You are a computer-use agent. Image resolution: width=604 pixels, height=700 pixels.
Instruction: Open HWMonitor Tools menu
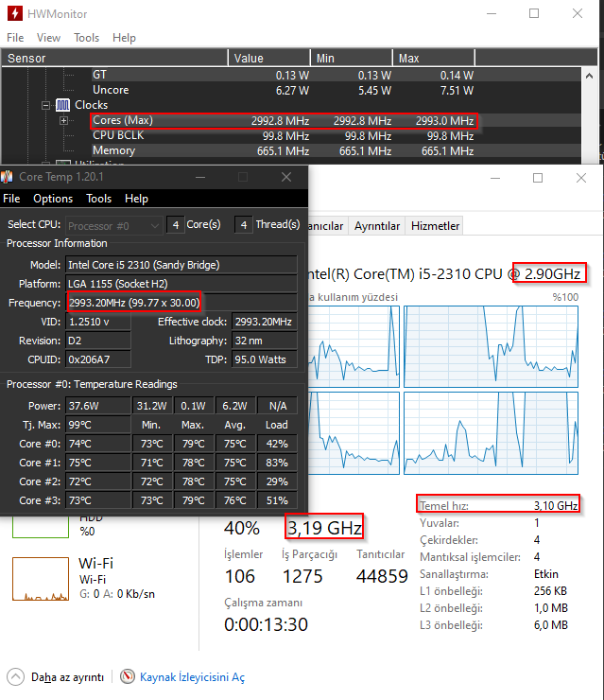coord(87,38)
